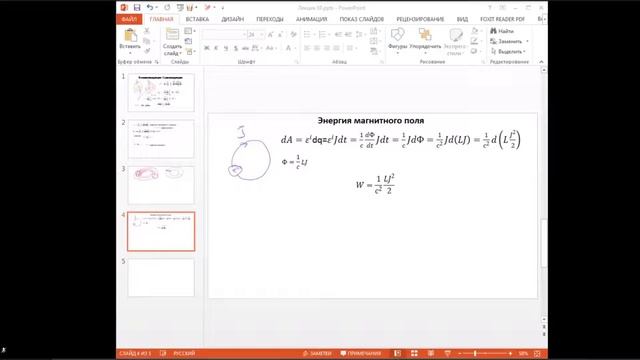Copy the selected content
The image size is (640, 360).
[x=147, y=41]
